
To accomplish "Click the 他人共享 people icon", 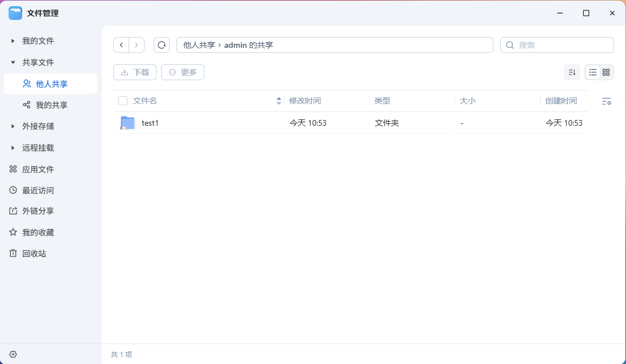I will click(x=27, y=84).
